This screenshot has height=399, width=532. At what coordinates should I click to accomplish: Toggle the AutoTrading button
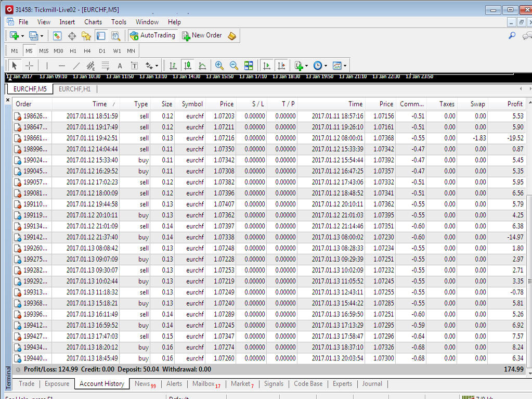coord(153,35)
